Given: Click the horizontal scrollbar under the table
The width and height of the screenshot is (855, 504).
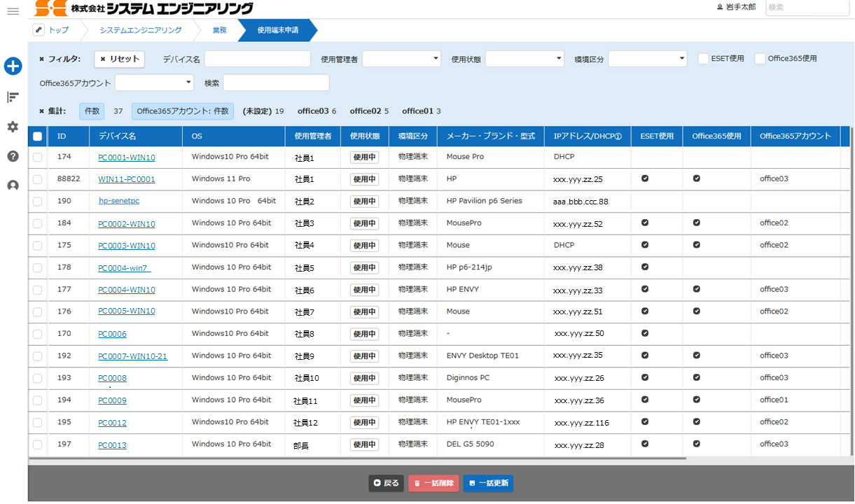Looking at the screenshot, I should [x=357, y=458].
